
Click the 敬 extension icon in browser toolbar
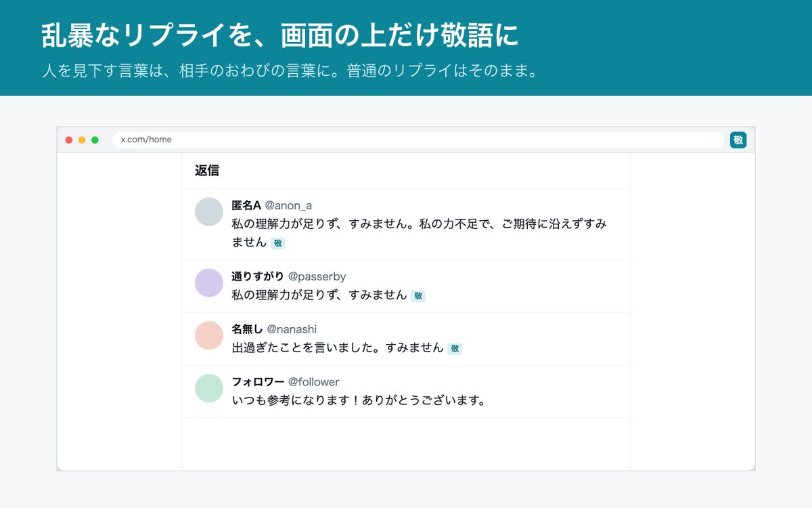coord(738,140)
